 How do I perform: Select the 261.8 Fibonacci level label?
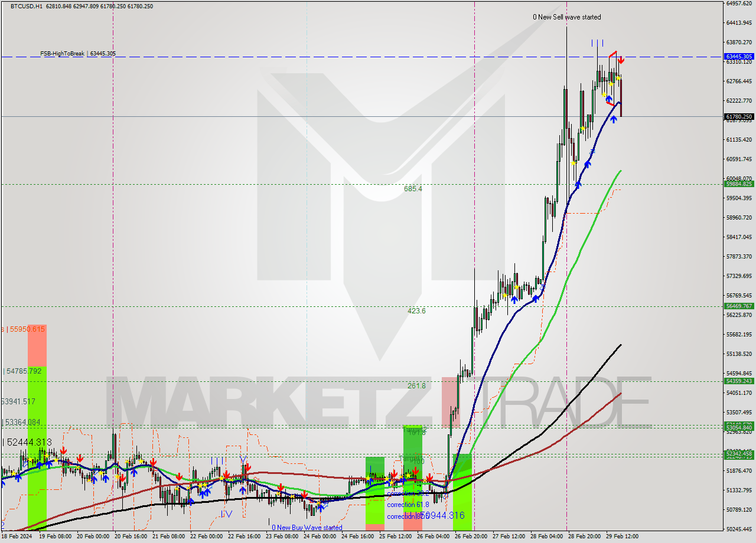click(x=416, y=386)
